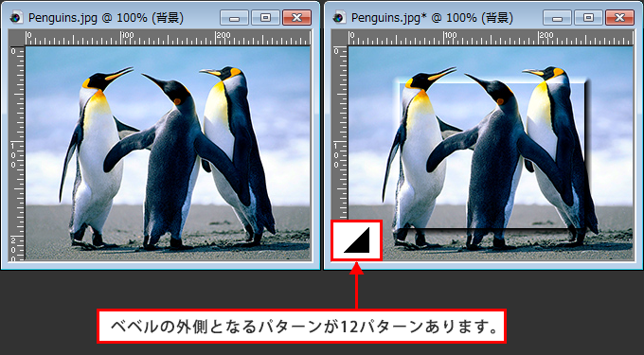Viewport: 644px width, 355px height.
Task: Click the left window title text Penguins.jpg @ 100%
Action: pos(88,18)
